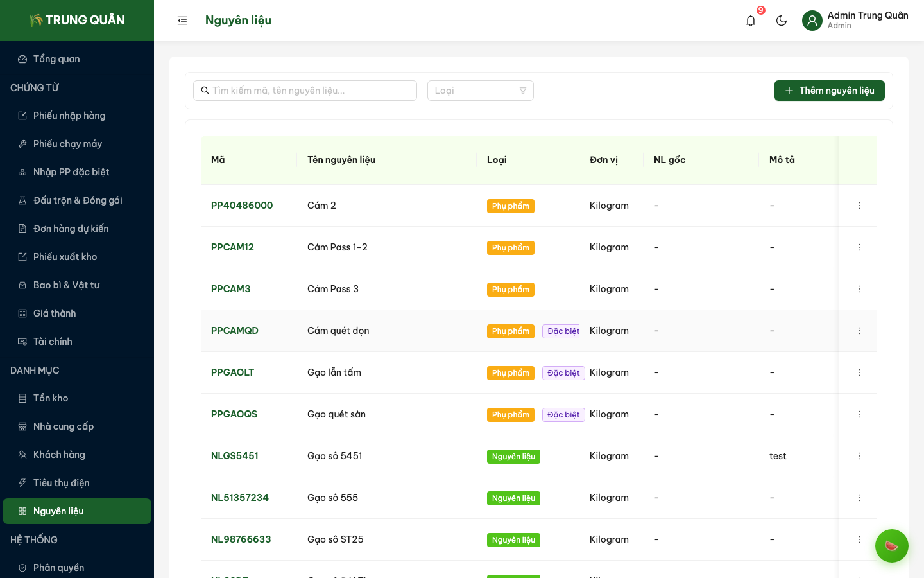Click the notification bell icon
This screenshot has height=578, width=924.
[x=751, y=21]
